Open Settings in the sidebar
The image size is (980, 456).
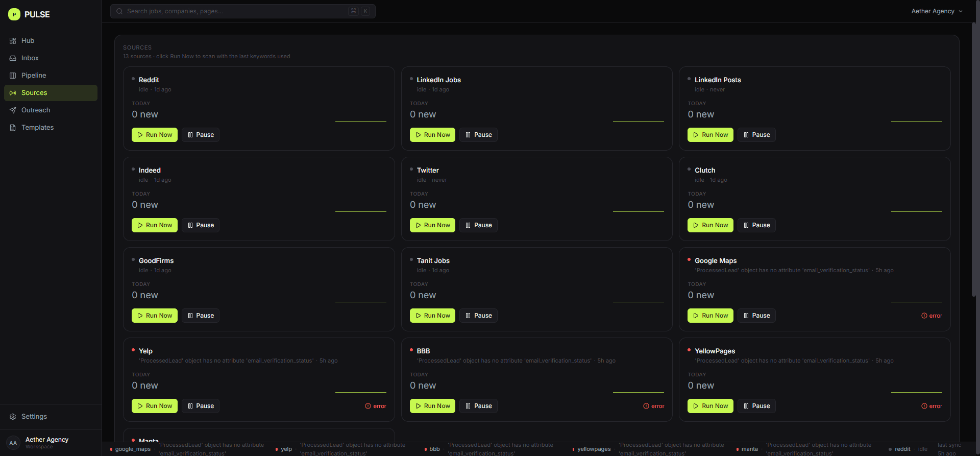[51, 417]
